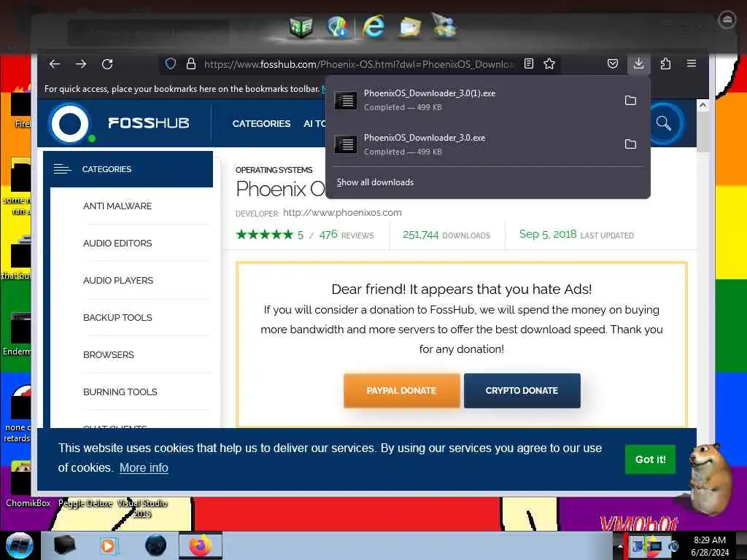Click the taskbar clock showing 8:29 AM
747x560 pixels.
710,545
